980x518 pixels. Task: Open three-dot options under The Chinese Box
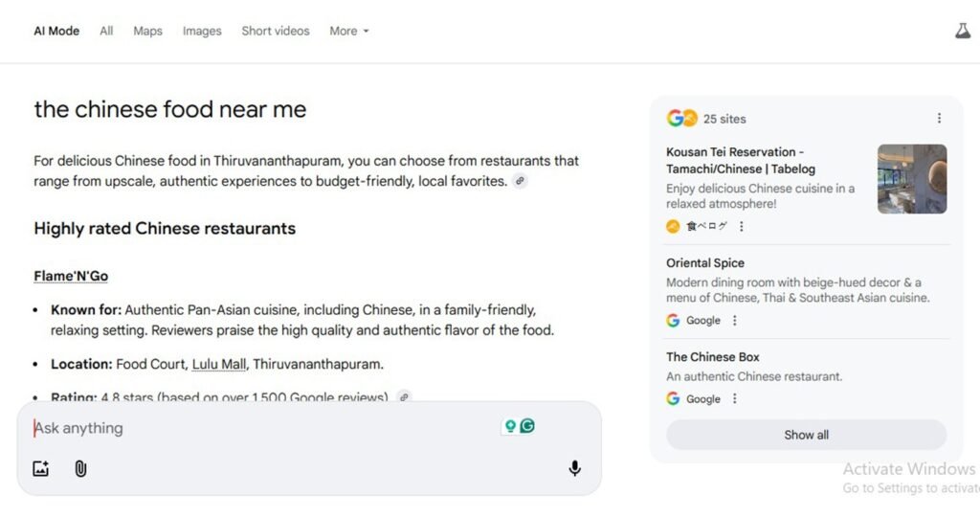pos(735,399)
